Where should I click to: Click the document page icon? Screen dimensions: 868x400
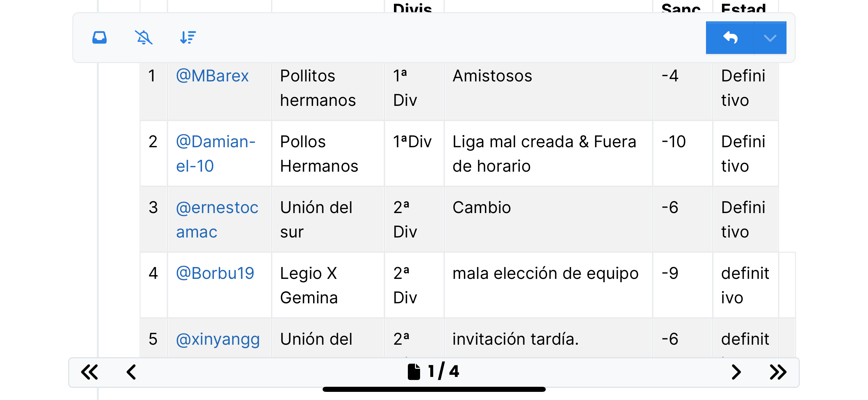pyautogui.click(x=414, y=372)
